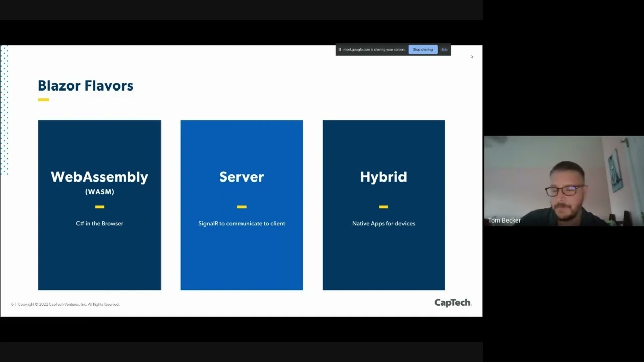Click 'Native Apps for devices' text

pyautogui.click(x=383, y=223)
